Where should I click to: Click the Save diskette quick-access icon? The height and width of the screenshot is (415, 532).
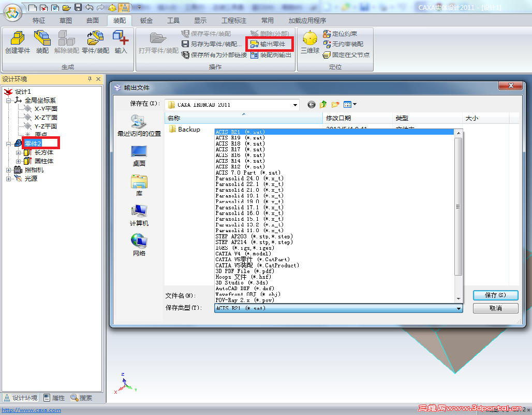pos(78,7)
